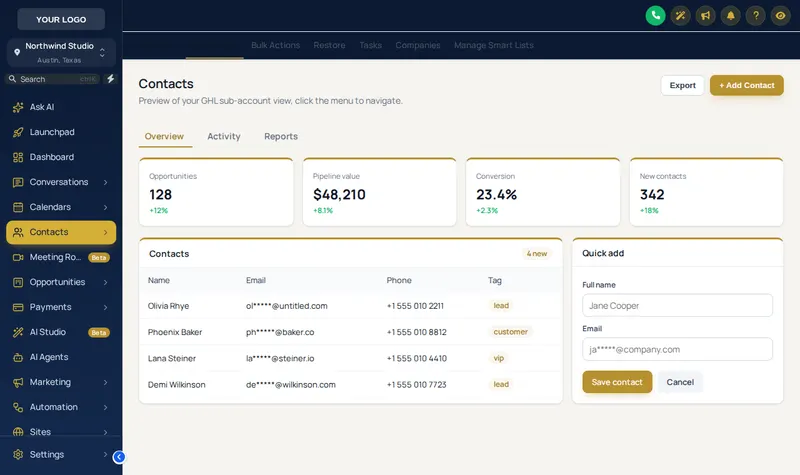Expand the Automation submenu chevron

(106, 407)
